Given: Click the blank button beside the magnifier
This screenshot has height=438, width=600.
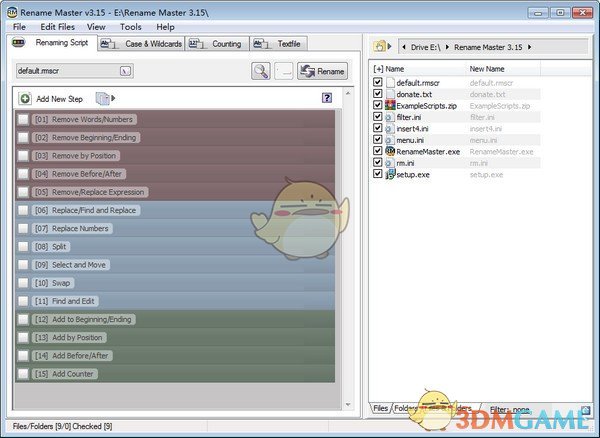Looking at the screenshot, I should pyautogui.click(x=284, y=71).
